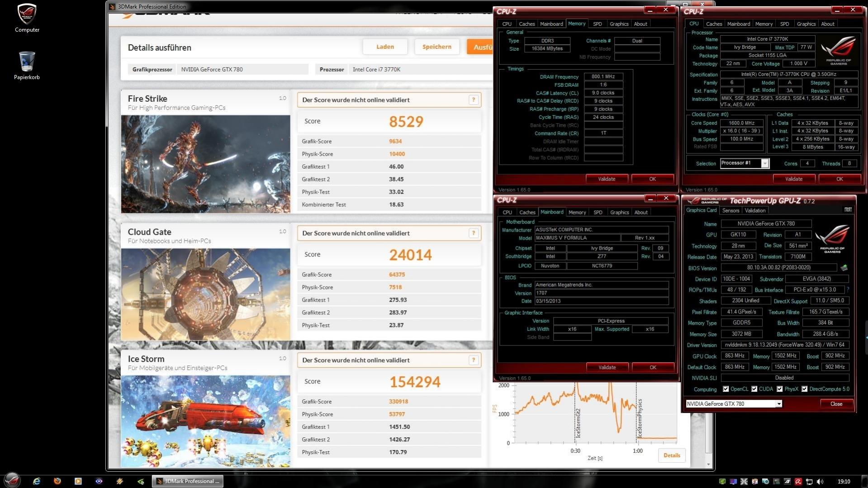The image size is (868, 488).
Task: Toggle the PhysX checkbox in GPU-Z
Action: pyautogui.click(x=779, y=389)
